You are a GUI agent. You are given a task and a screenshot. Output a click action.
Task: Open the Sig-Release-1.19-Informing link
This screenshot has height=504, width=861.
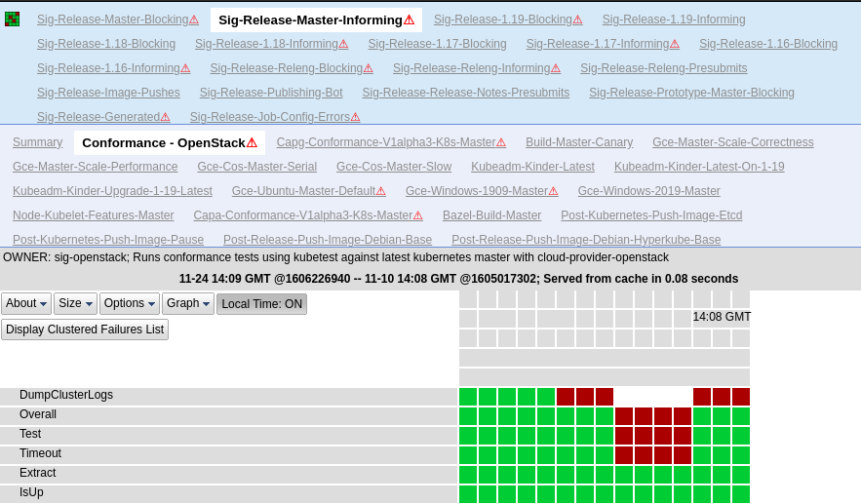pyautogui.click(x=674, y=19)
